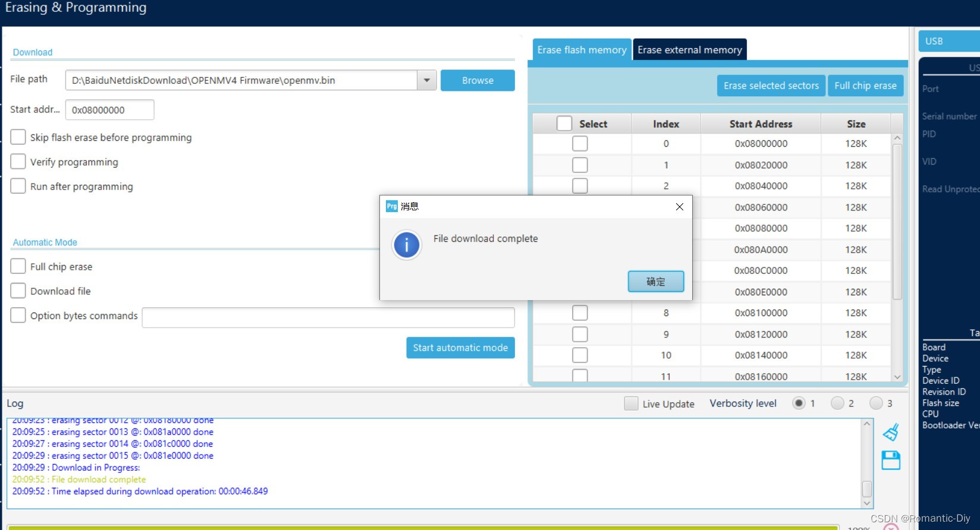
Task: Close the message dialog with the X
Action: point(680,207)
